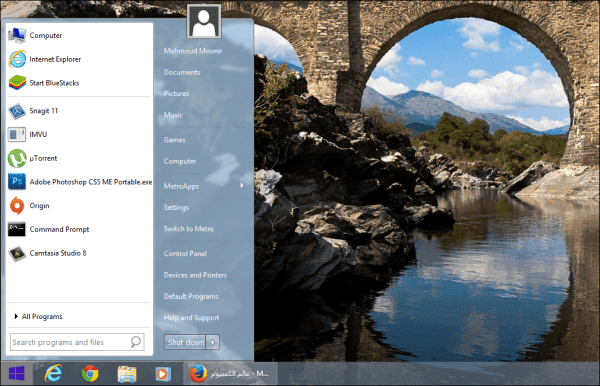The height and width of the screenshot is (386, 600).
Task: Launch the IMVU icon
Action: pos(17,134)
